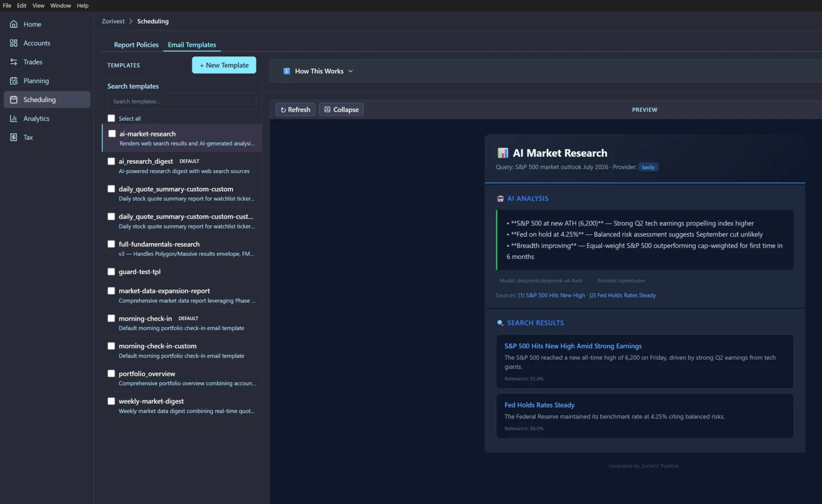822x504 pixels.
Task: Click the Scheduling calendar icon
Action: point(14,100)
